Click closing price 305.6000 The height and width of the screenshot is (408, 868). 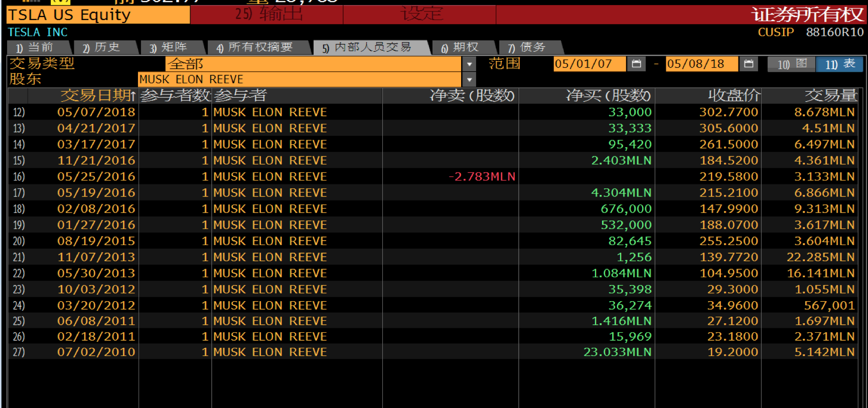click(729, 128)
